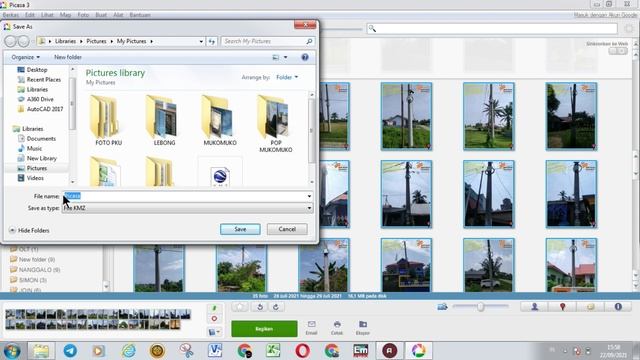Expand the My Pictures breadcrumb arrow

tap(151, 41)
